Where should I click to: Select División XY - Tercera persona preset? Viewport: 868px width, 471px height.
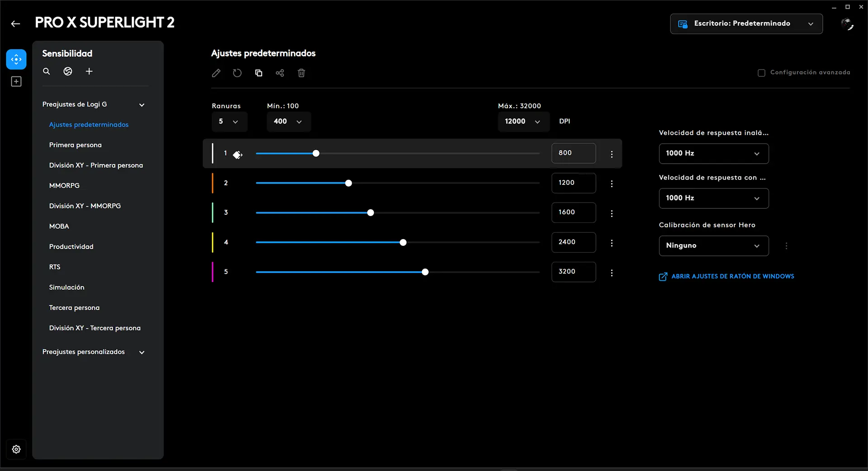94,328
